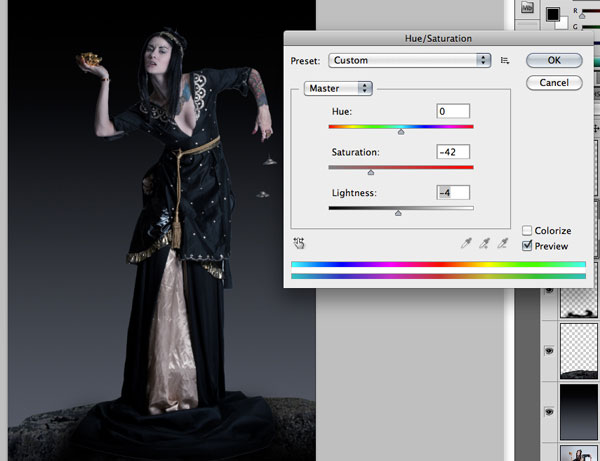Viewport: 600px width, 461px height.
Task: Open the Preset dropdown
Action: pyautogui.click(x=410, y=60)
